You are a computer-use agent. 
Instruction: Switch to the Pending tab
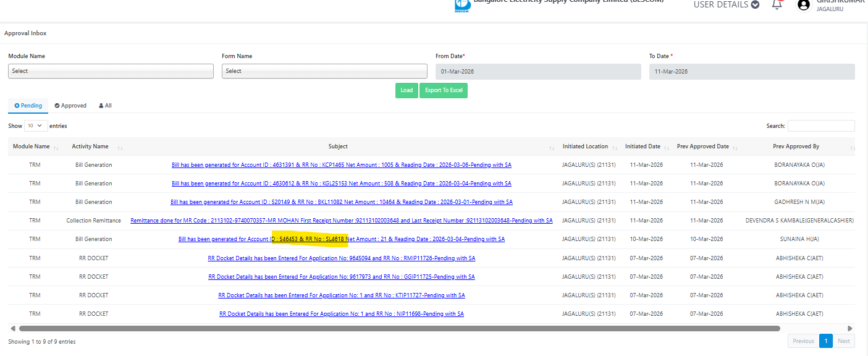[x=28, y=106]
